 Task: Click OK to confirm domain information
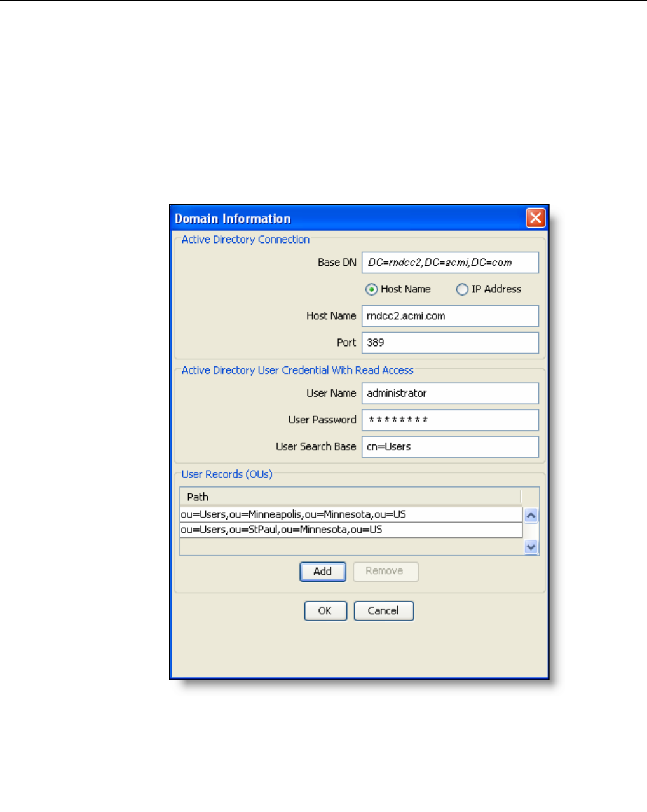pos(325,611)
